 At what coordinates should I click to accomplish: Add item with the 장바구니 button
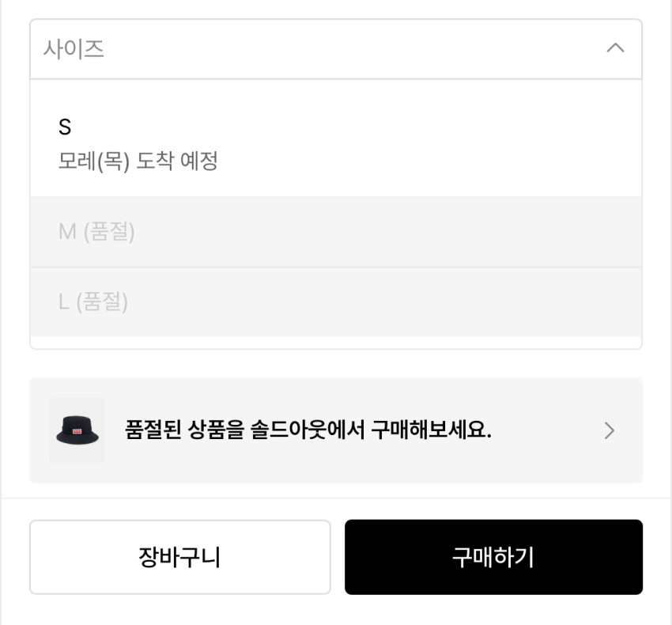179,557
